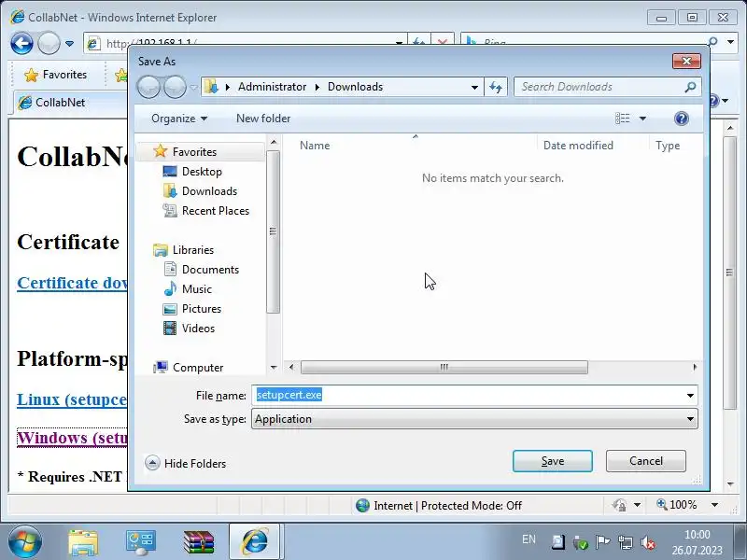Click the Internet Explorer back button

(x=21, y=43)
